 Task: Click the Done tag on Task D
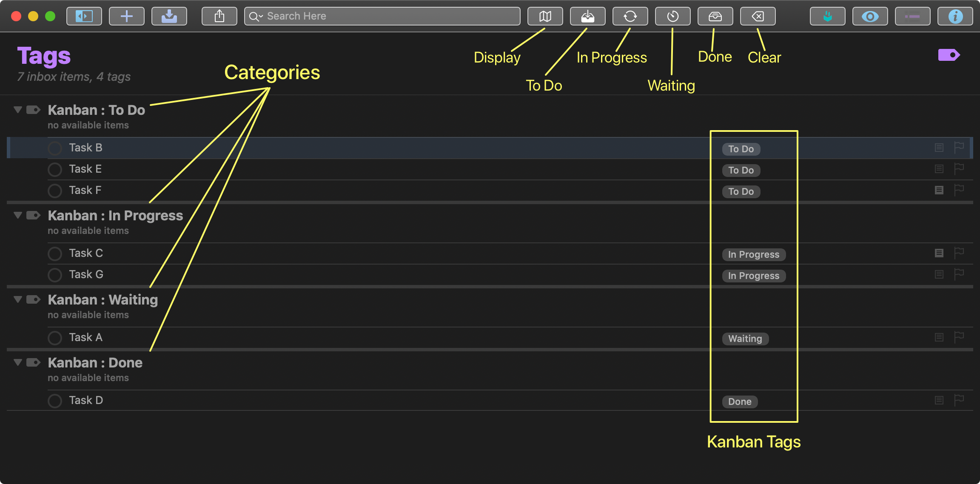740,402
